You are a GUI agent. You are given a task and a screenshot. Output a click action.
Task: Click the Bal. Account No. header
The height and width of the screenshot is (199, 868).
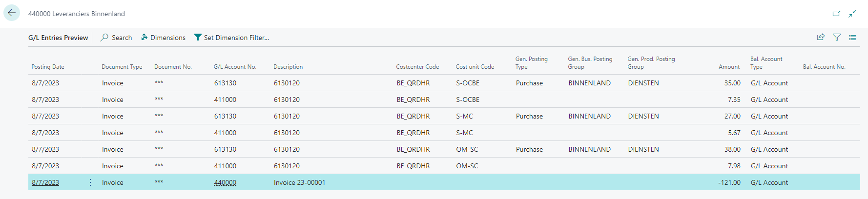824,67
